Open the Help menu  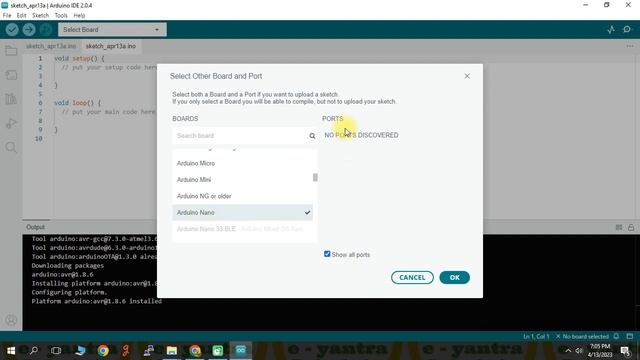click(79, 16)
